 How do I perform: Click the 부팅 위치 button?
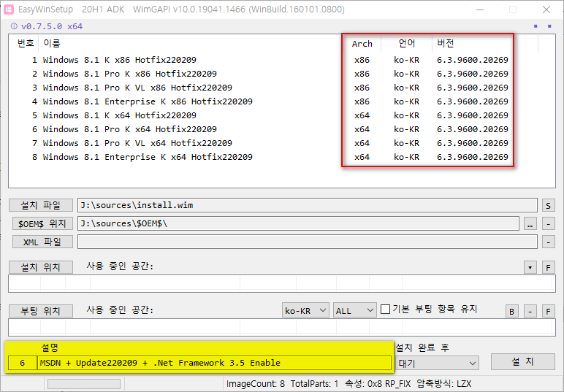coord(41,311)
